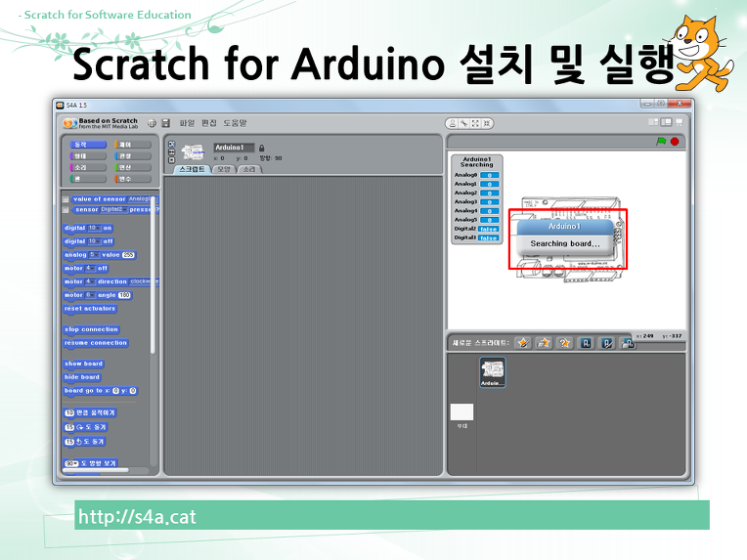
Task: Enter presentation mode
Action: 679,122
